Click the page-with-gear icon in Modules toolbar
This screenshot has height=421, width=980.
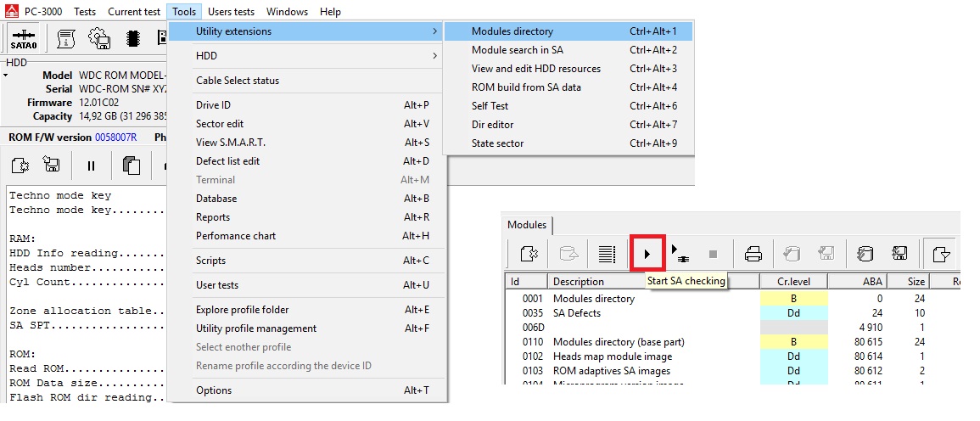coord(529,254)
